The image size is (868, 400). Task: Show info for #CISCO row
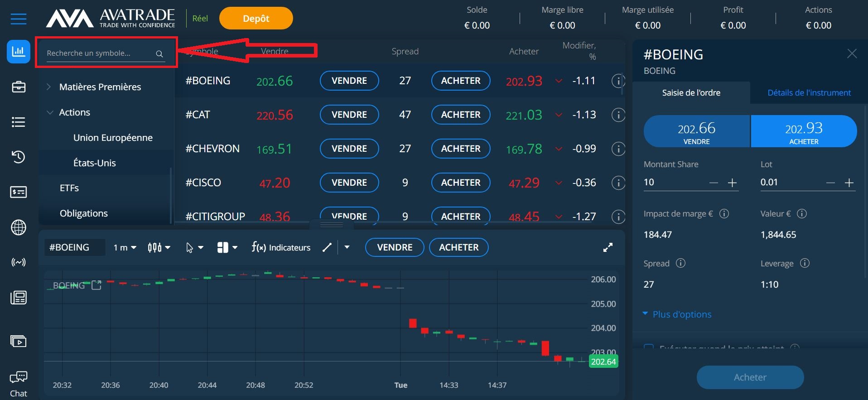pos(618,183)
